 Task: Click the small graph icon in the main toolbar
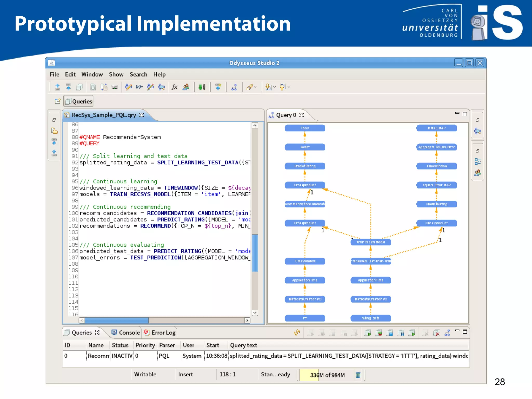click(x=234, y=87)
